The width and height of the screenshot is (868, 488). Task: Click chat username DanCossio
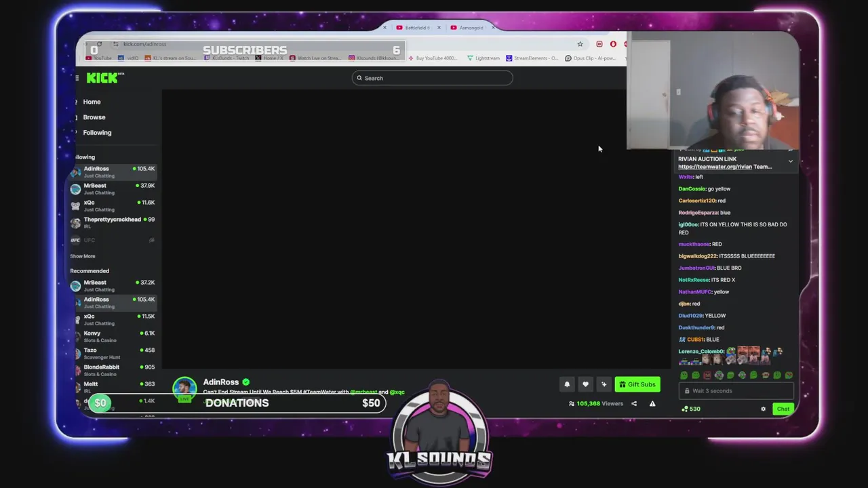691,189
